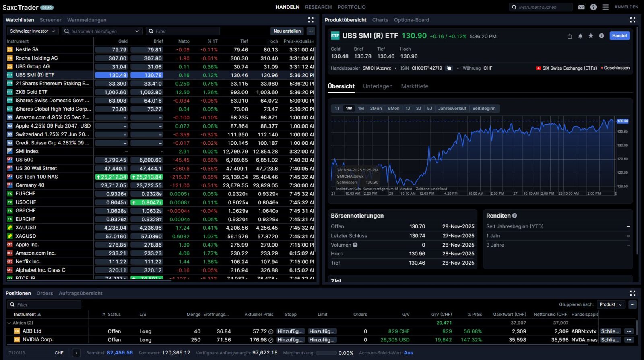Image resolution: width=644 pixels, height=360 pixels.
Task: Copy the ISIN CH0017142719
Action: [449, 68]
